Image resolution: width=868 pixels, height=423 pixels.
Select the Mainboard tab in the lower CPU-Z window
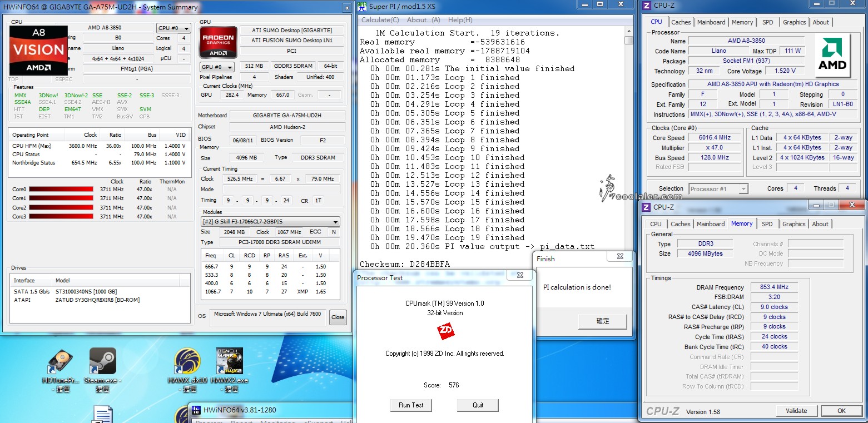tap(711, 224)
